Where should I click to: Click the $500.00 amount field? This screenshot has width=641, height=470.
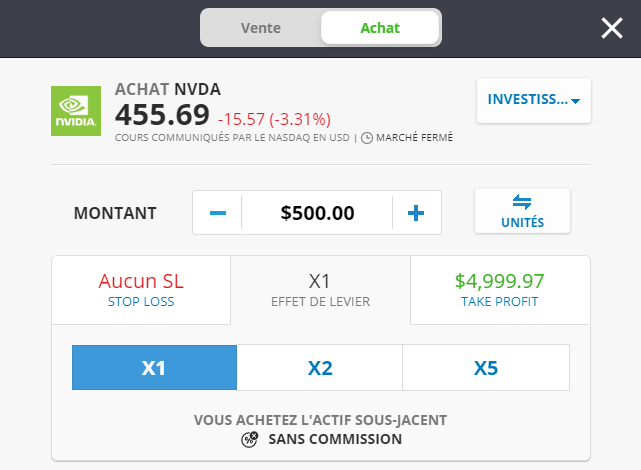(317, 213)
